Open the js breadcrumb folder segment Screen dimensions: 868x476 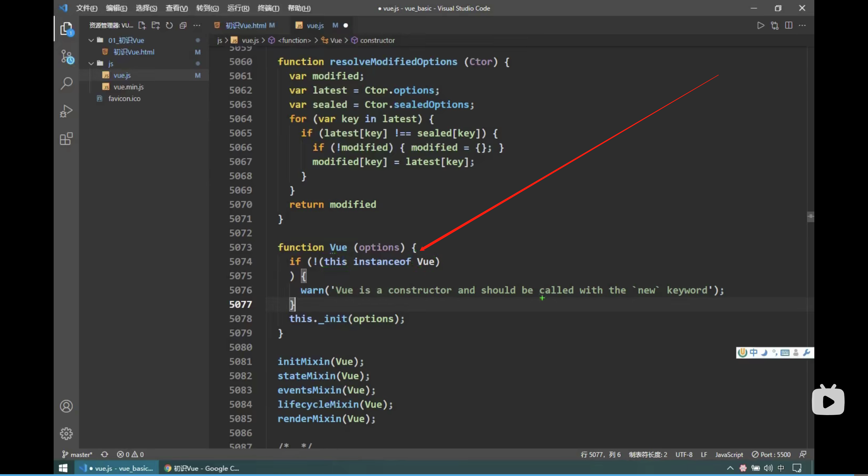220,40
